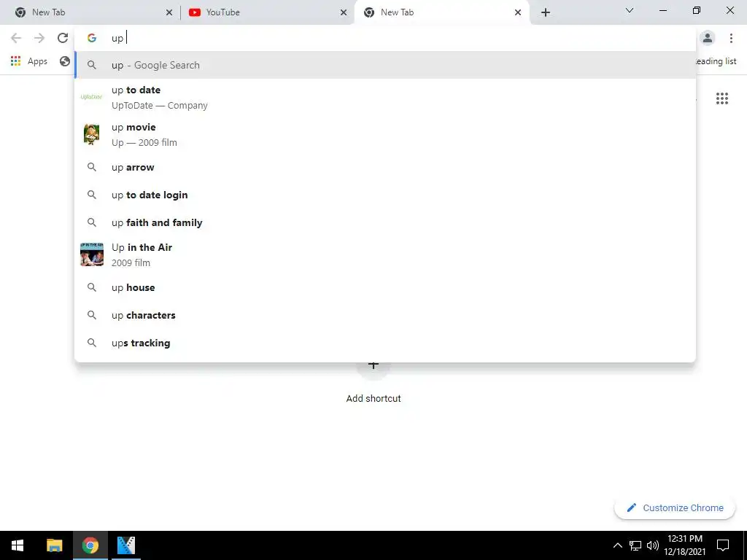
Task: Open the Reading list
Action: click(x=716, y=61)
